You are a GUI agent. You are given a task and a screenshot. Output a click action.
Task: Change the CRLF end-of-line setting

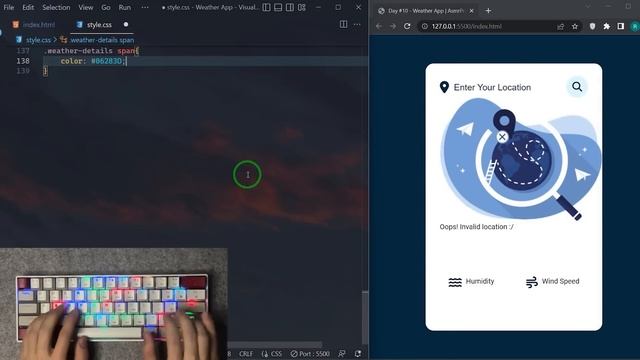246,354
